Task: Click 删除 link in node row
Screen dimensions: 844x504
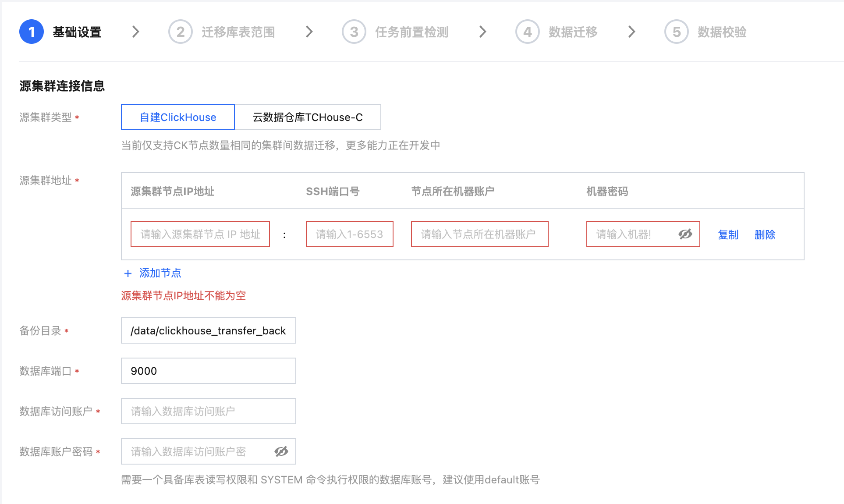Action: [x=765, y=234]
